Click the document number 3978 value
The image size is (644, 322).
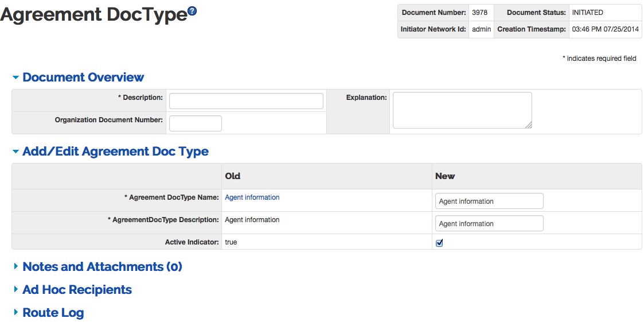[x=479, y=13]
